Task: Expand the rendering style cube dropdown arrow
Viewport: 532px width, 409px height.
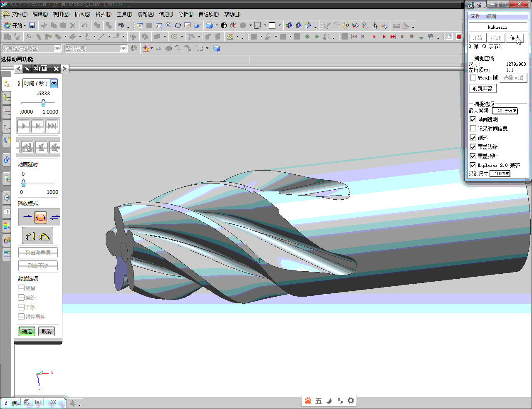Action: click(217, 25)
